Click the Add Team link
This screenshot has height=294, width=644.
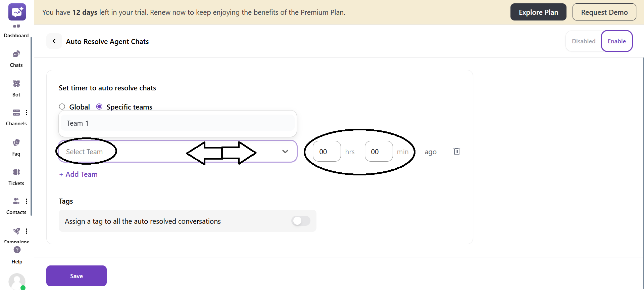(79, 174)
